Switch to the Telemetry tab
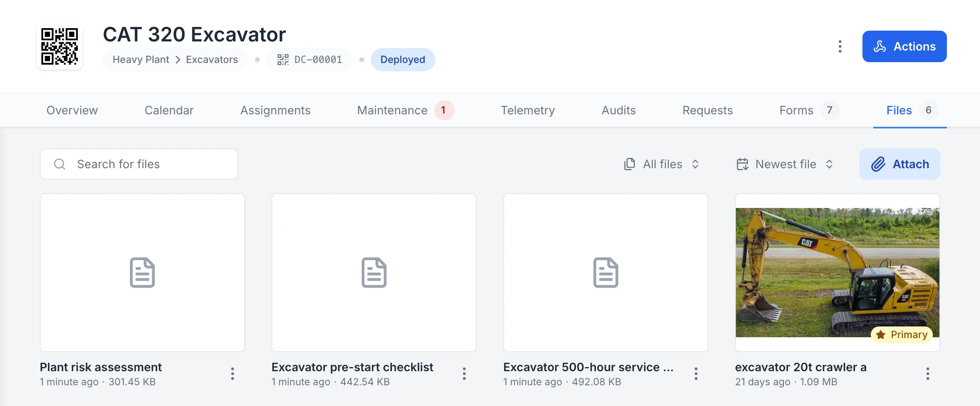This screenshot has width=980, height=406. [x=528, y=110]
